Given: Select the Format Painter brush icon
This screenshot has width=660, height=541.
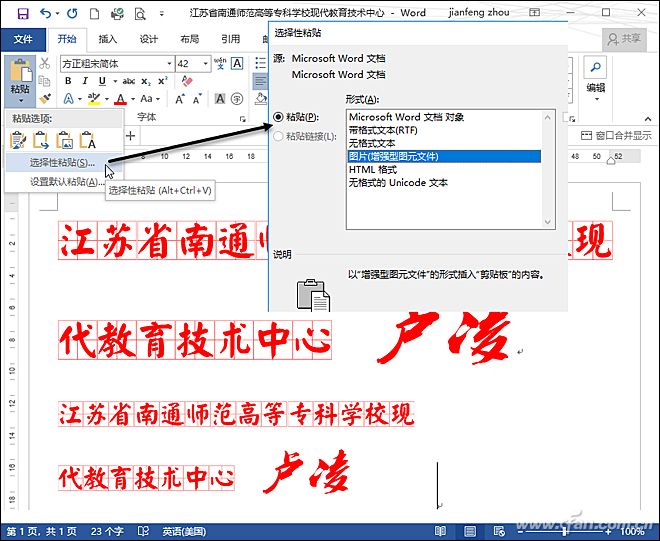Looking at the screenshot, I should click(x=45, y=99).
